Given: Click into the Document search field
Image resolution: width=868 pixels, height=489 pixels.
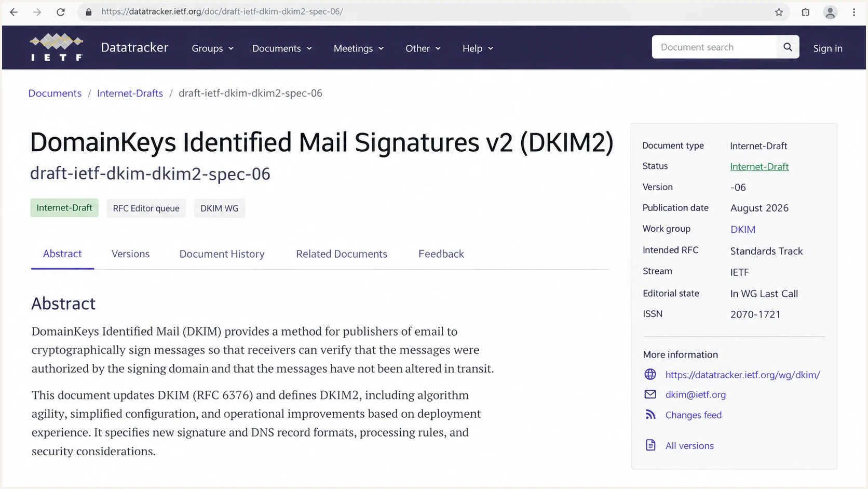Looking at the screenshot, I should click(714, 47).
